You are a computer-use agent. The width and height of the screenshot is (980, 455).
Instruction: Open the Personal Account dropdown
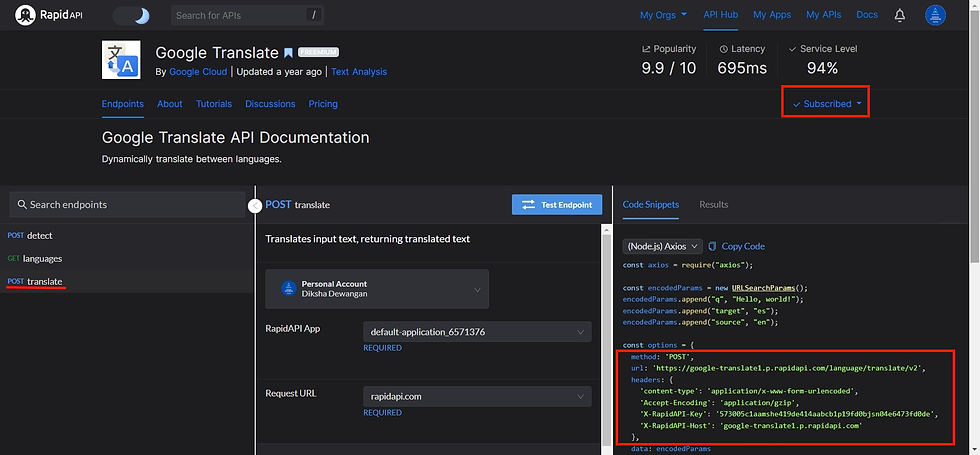point(377,289)
